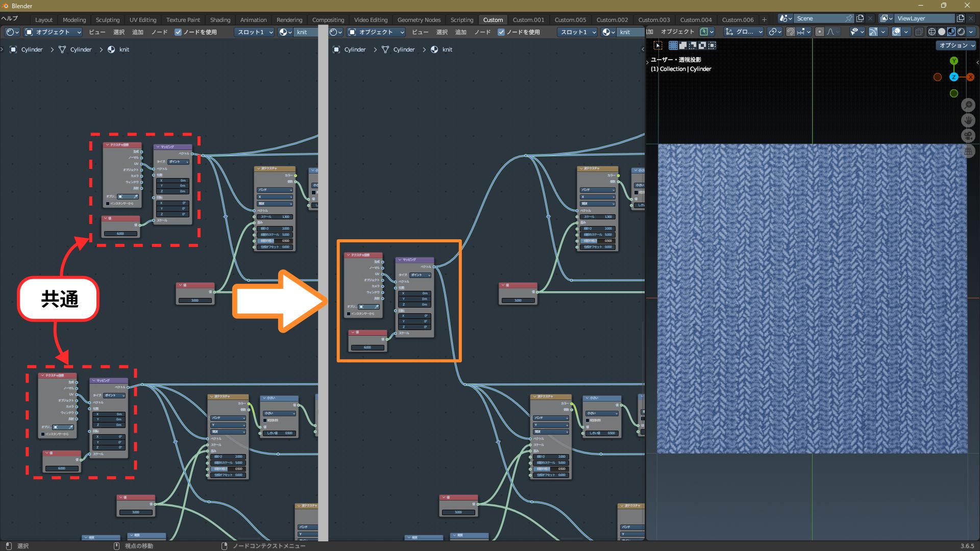
Task: Toggle proportional editing icon
Action: pyautogui.click(x=820, y=32)
